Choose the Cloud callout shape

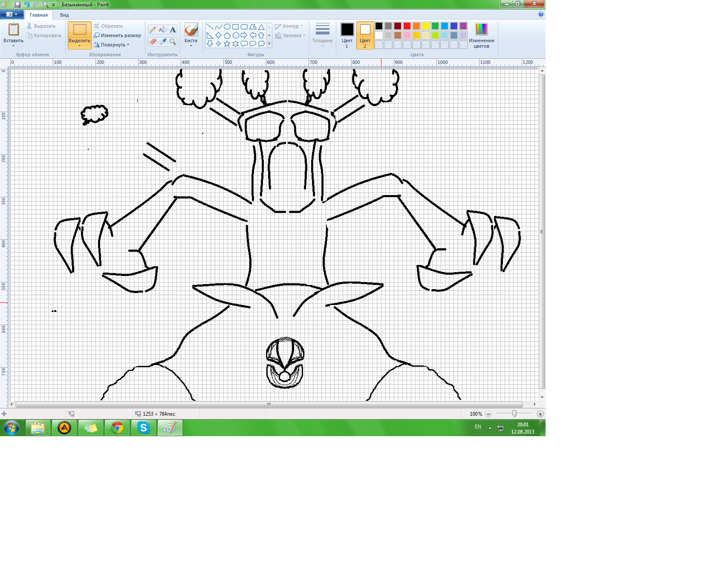point(261,43)
